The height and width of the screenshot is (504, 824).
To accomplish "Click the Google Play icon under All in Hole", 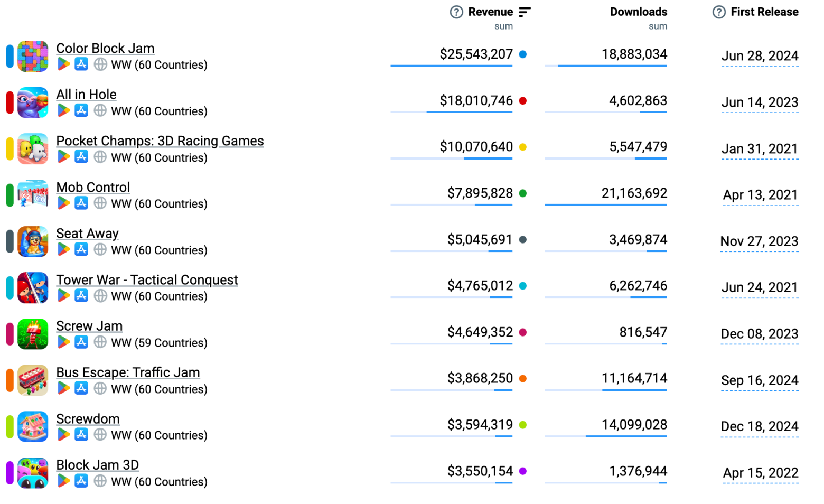I will click(63, 110).
